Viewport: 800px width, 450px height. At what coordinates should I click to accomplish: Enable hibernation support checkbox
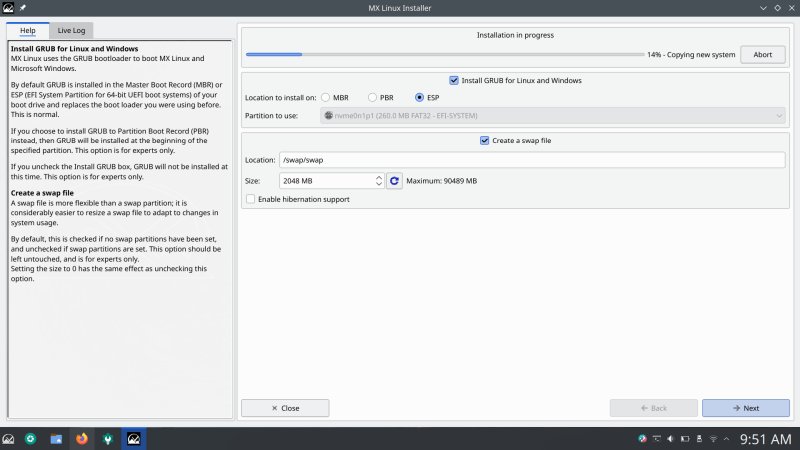[x=251, y=199]
